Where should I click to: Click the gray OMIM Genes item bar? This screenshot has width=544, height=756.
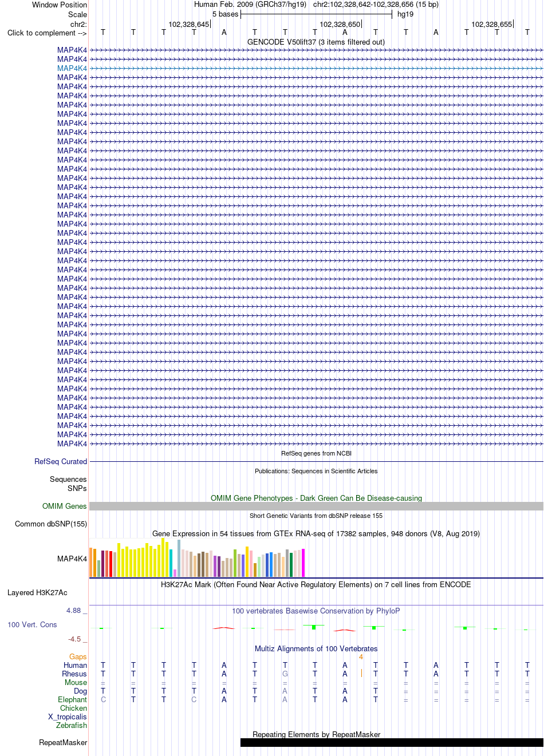[x=316, y=506]
